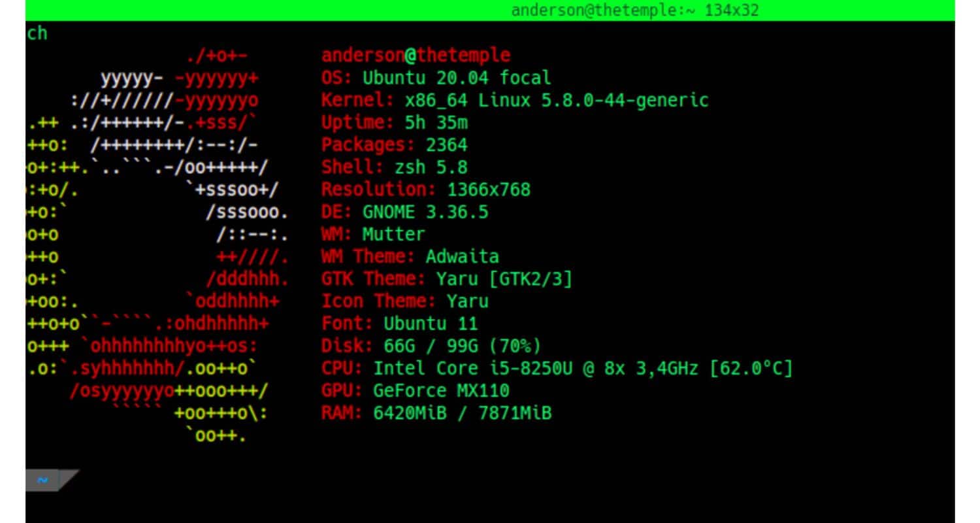Click the Packages: 2364 line
The width and height of the screenshot is (980, 523).
(395, 145)
